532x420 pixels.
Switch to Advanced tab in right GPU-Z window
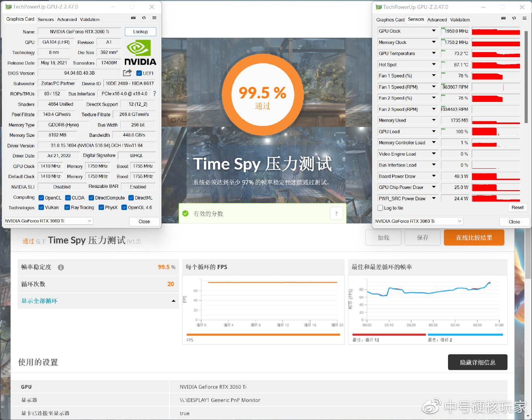[437, 20]
